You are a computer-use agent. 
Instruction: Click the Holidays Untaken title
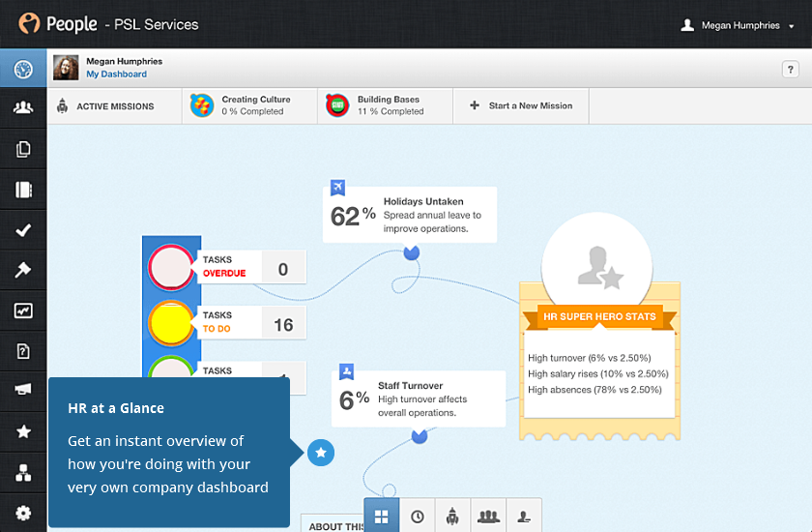[423, 201]
